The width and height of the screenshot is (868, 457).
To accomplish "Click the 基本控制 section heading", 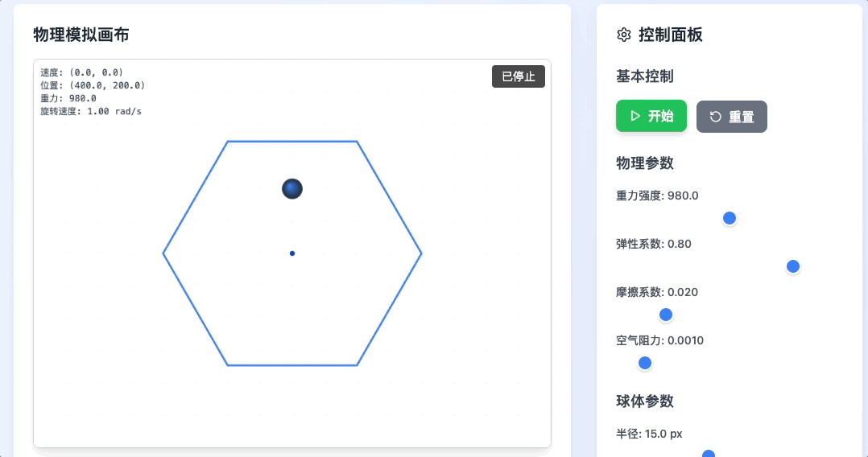I will (645, 76).
